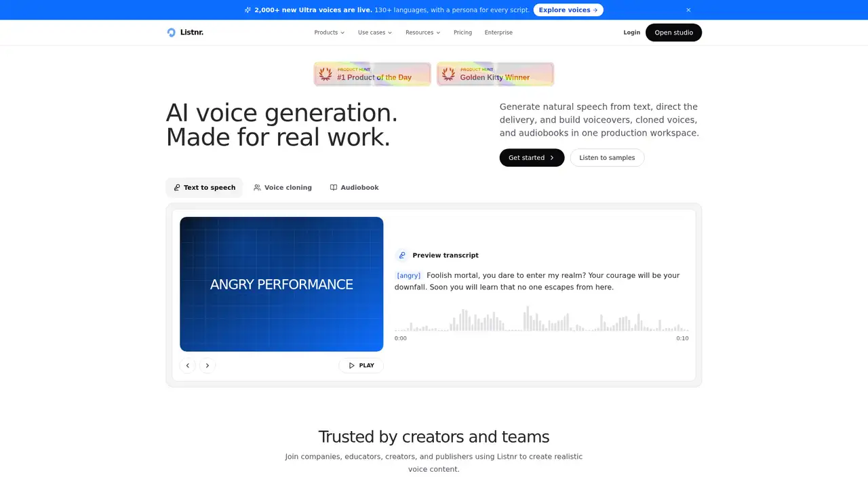Click the sparkle icon in the banner
This screenshot has height=488, width=868.
coord(248,10)
